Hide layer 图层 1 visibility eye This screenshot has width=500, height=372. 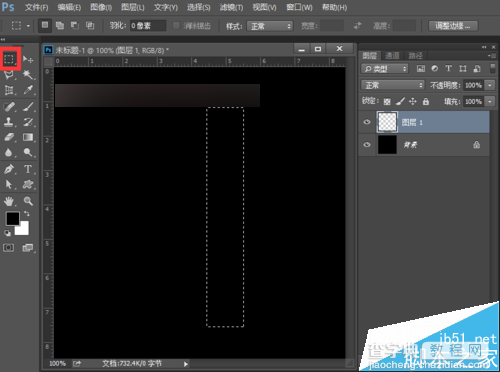pos(367,122)
